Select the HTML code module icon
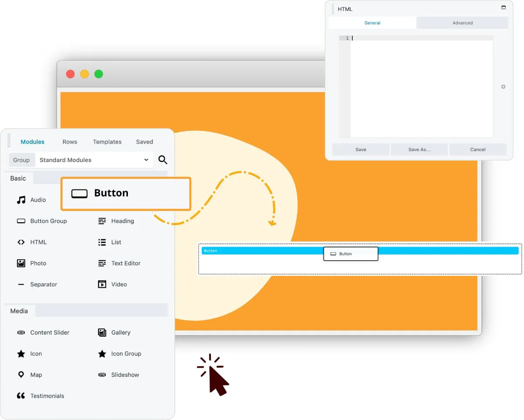This screenshot has width=524, height=420. coord(21,242)
